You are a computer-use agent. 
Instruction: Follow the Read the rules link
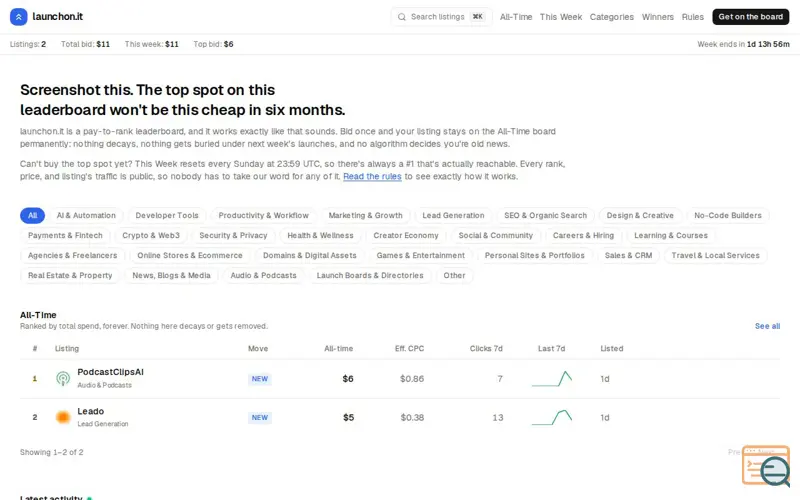(x=372, y=177)
